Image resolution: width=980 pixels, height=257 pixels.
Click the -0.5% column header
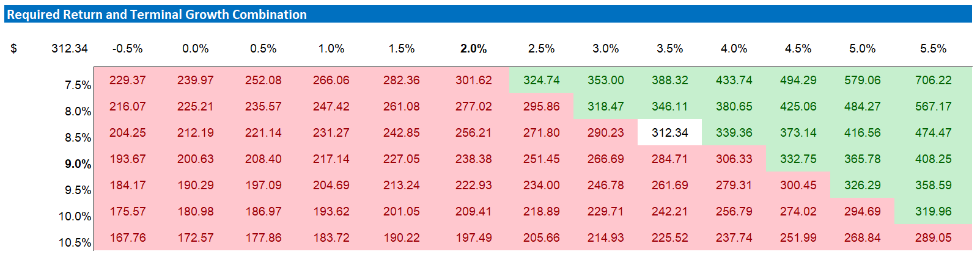[127, 49]
